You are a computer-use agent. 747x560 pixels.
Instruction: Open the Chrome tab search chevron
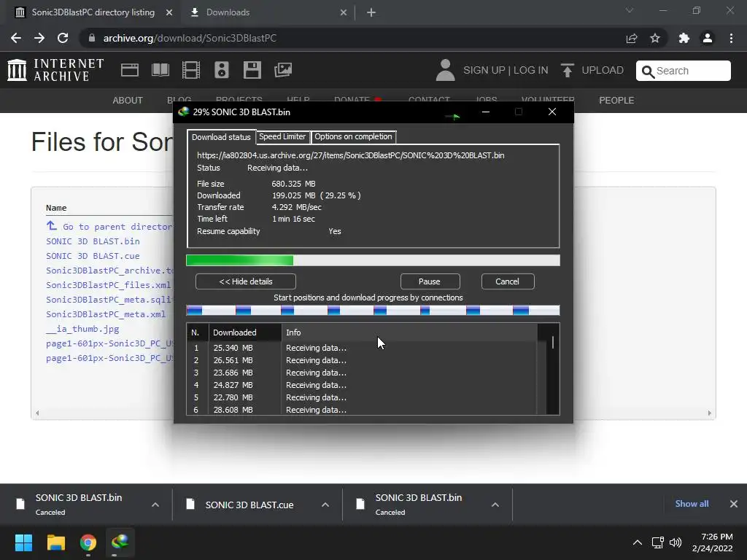630,10
